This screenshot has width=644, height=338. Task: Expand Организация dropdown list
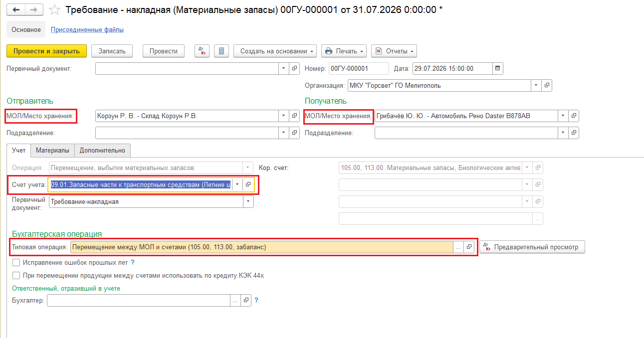point(536,85)
